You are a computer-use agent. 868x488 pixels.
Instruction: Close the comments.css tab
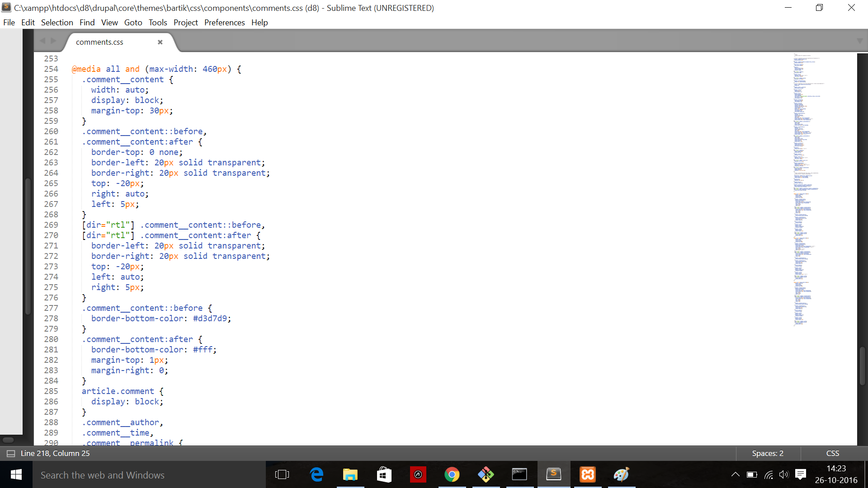pyautogui.click(x=160, y=42)
